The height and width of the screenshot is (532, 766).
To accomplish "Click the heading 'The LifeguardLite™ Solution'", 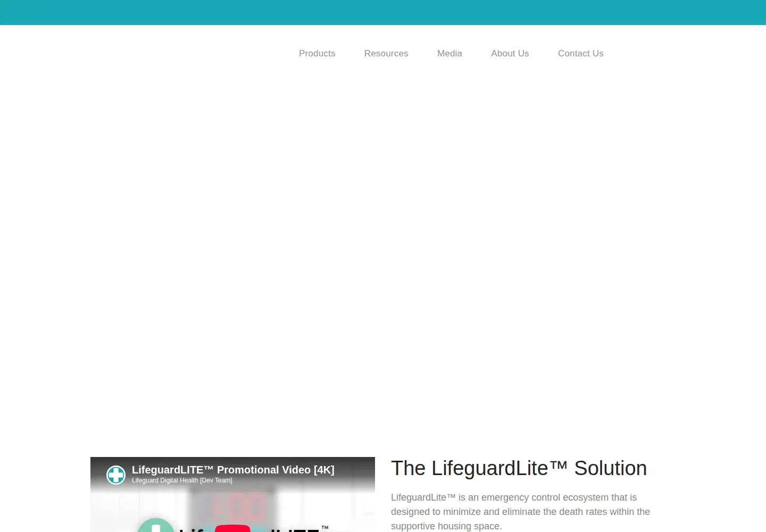I will 519,468.
